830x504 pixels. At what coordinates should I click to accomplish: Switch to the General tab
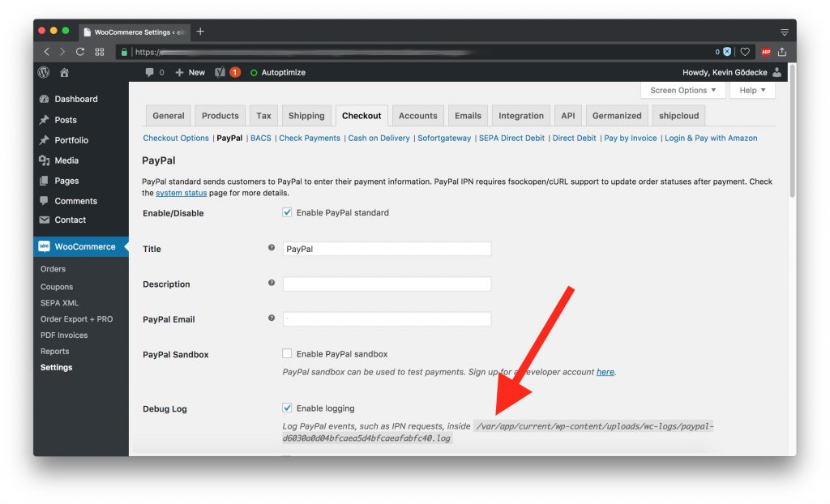(x=169, y=116)
